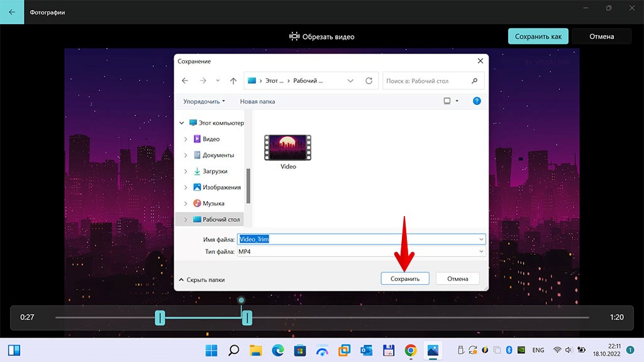The width and height of the screenshot is (644, 362).
Task: Open Windows Start menu on taskbar
Action: coord(211,350)
